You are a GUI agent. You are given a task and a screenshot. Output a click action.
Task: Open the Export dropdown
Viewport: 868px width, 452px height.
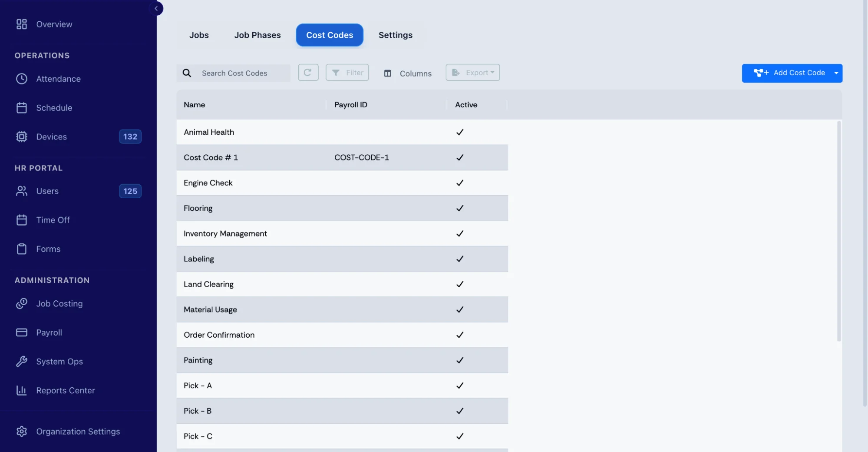(473, 73)
